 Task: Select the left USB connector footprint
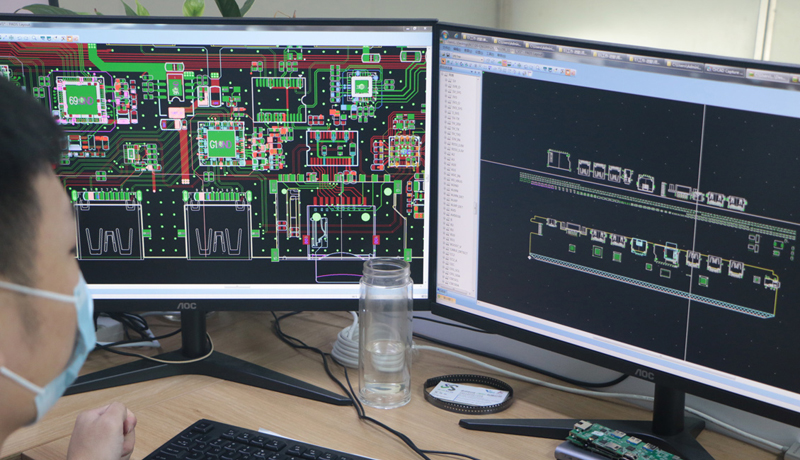(x=109, y=230)
